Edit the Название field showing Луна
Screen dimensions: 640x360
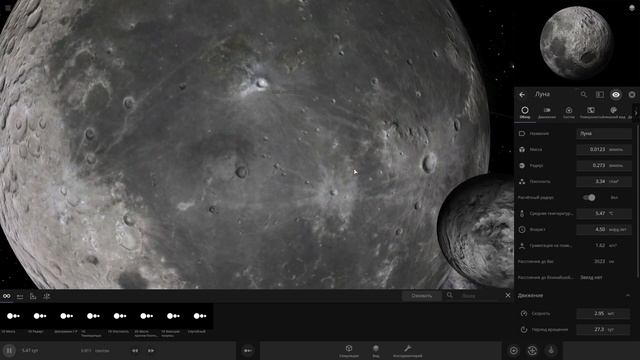604,133
